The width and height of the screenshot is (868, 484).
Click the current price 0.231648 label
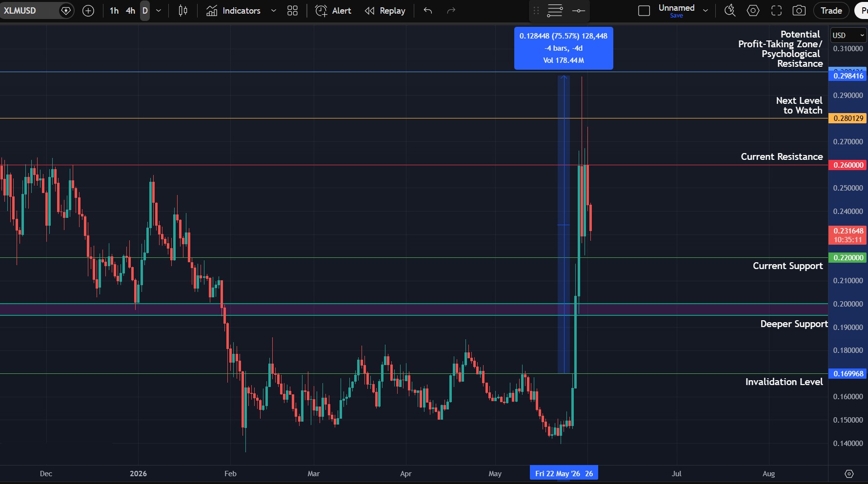[x=848, y=235]
